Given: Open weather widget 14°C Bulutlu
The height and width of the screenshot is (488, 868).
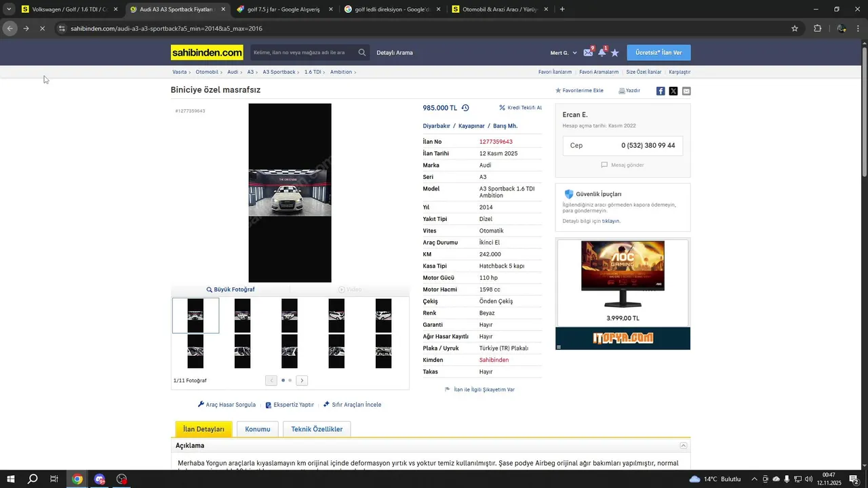Looking at the screenshot, I should coord(715,479).
